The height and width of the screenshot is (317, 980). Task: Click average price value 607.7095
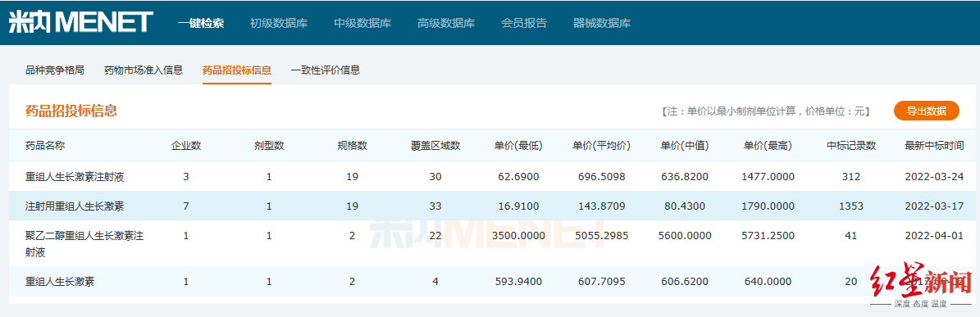[x=602, y=282]
